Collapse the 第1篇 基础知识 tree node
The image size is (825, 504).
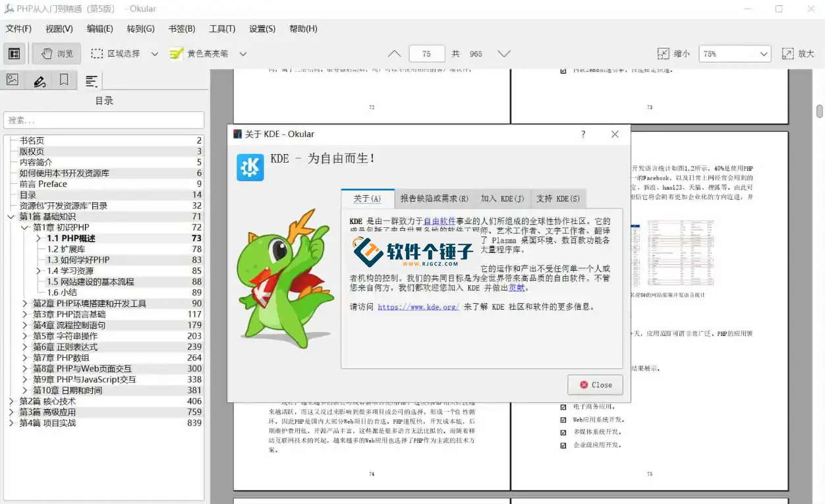coord(11,217)
